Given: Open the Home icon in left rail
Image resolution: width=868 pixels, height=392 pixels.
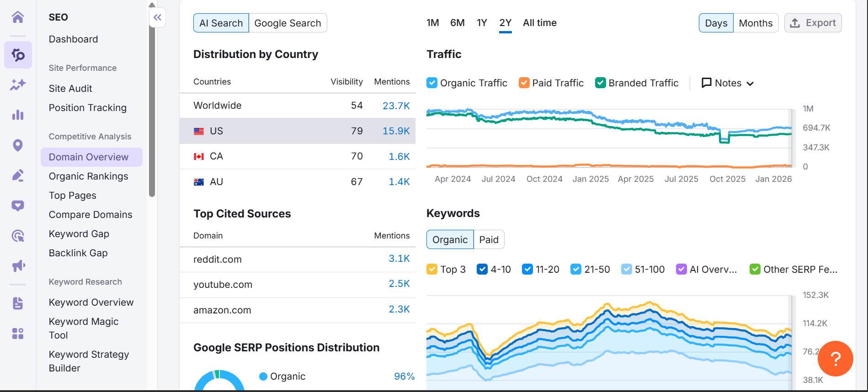Looking at the screenshot, I should click(18, 17).
